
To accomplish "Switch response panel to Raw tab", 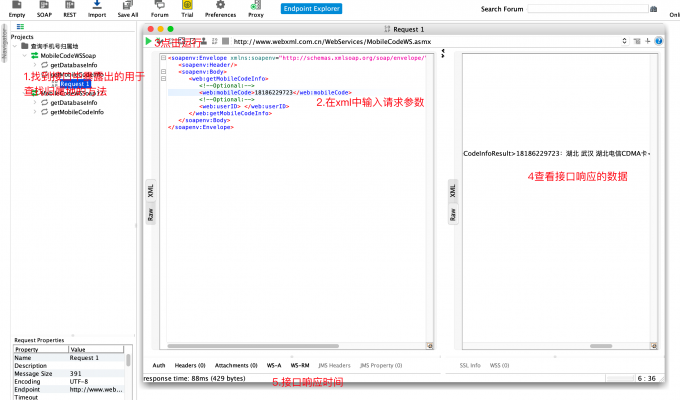I will (453, 214).
